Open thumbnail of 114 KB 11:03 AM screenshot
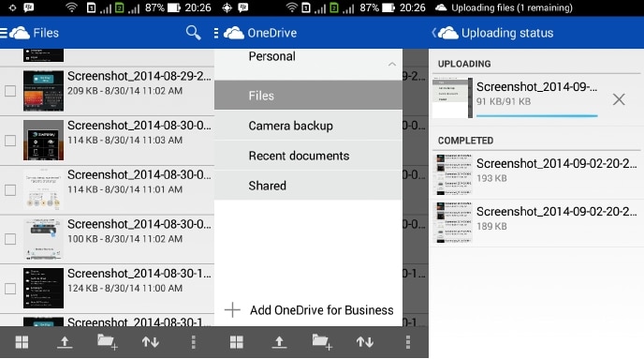Viewport: 644px width, 359px height. coord(43,140)
